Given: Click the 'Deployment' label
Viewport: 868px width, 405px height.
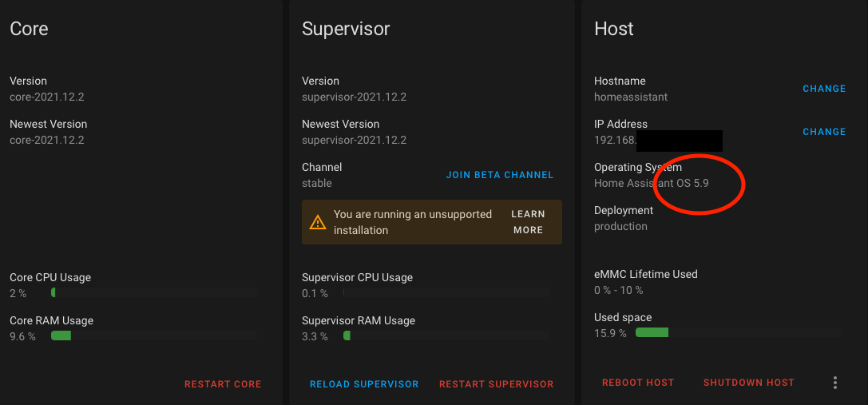Looking at the screenshot, I should click(624, 211).
